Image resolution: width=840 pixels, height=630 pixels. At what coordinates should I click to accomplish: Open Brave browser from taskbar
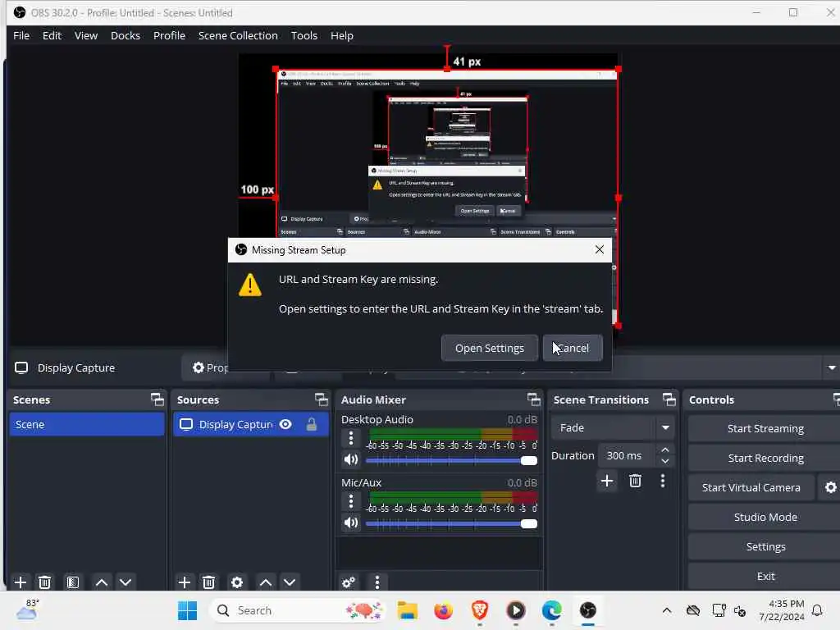(479, 610)
